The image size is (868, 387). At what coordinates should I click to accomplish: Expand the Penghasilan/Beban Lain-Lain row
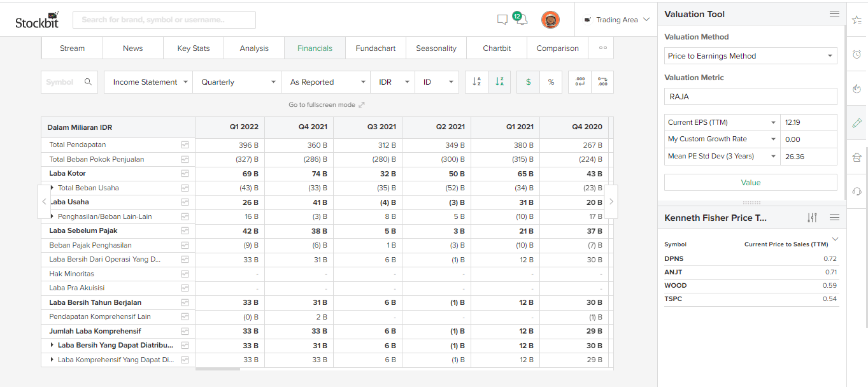coord(52,216)
